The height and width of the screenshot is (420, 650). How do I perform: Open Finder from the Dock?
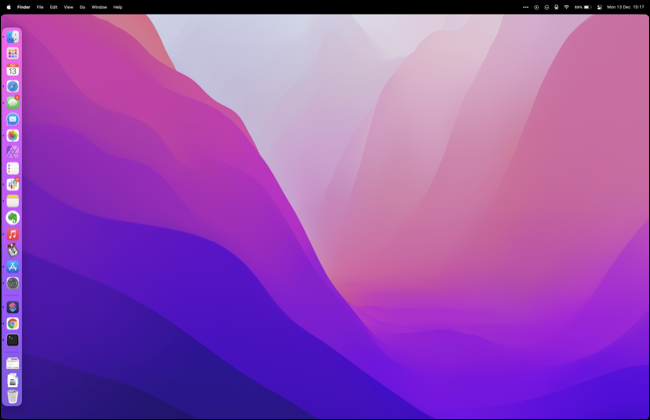click(13, 37)
